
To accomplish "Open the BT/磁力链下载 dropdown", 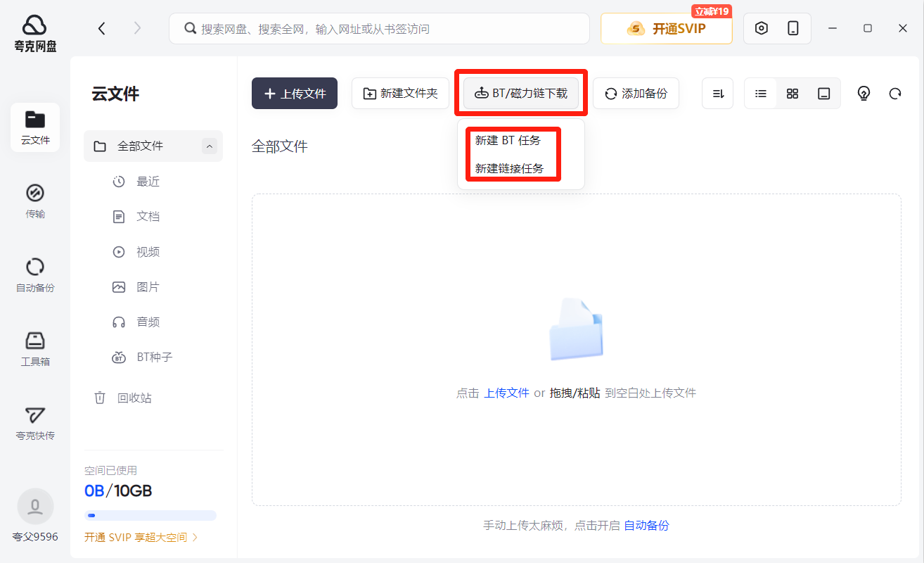I will 521,94.
